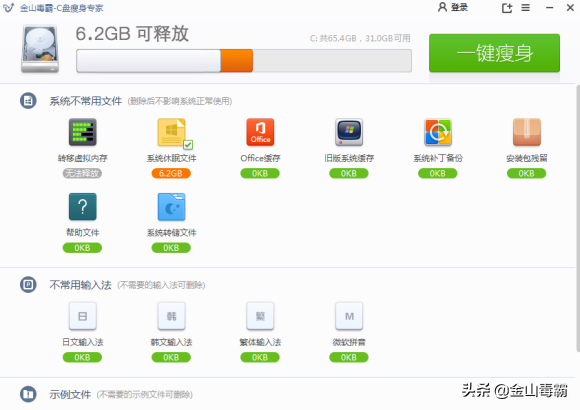Click the 日文输入法 icon

pos(82,316)
